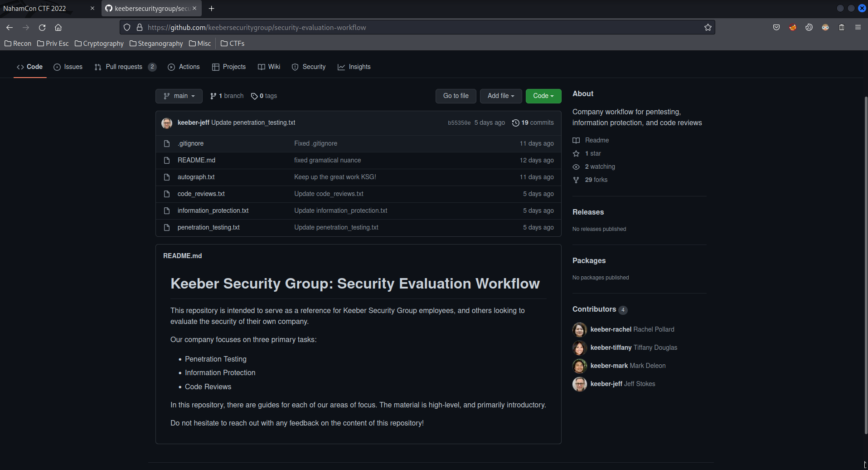This screenshot has width=868, height=470.
Task: Click the browser back arrow
Action: pos(10,28)
